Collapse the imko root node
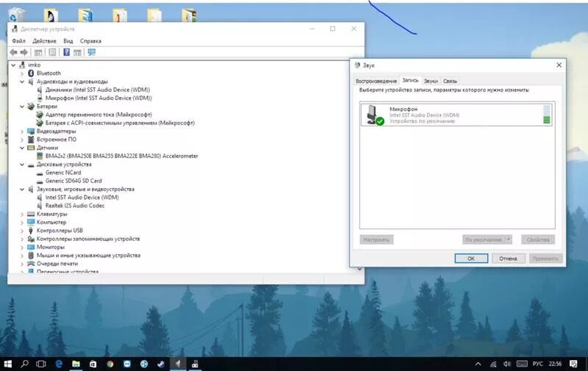 click(13, 65)
